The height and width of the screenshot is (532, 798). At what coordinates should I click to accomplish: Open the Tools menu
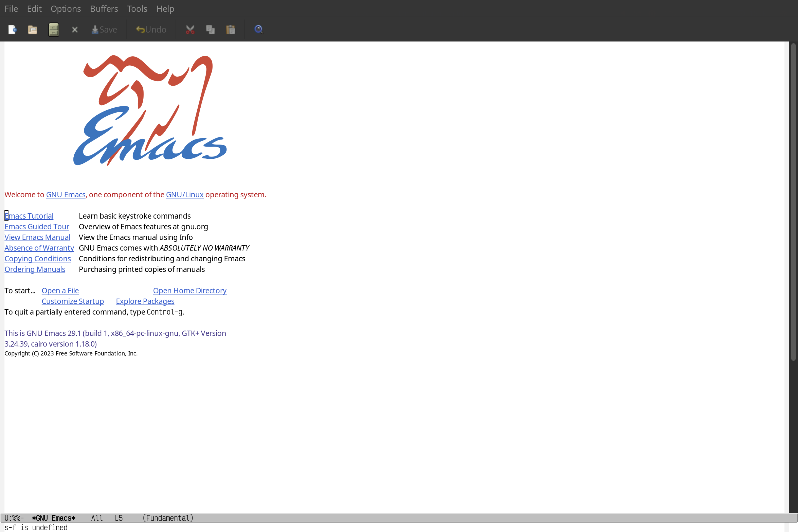click(x=137, y=8)
